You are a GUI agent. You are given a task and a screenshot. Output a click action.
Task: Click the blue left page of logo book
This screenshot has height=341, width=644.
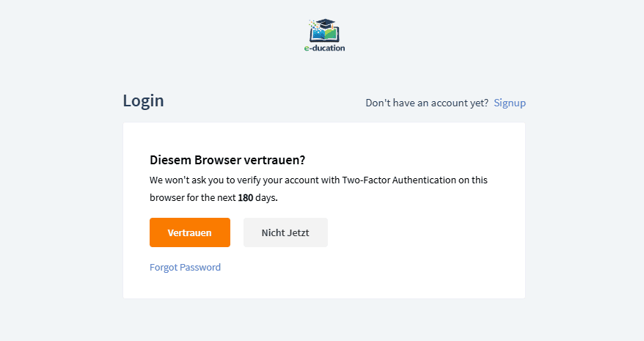[318, 34]
